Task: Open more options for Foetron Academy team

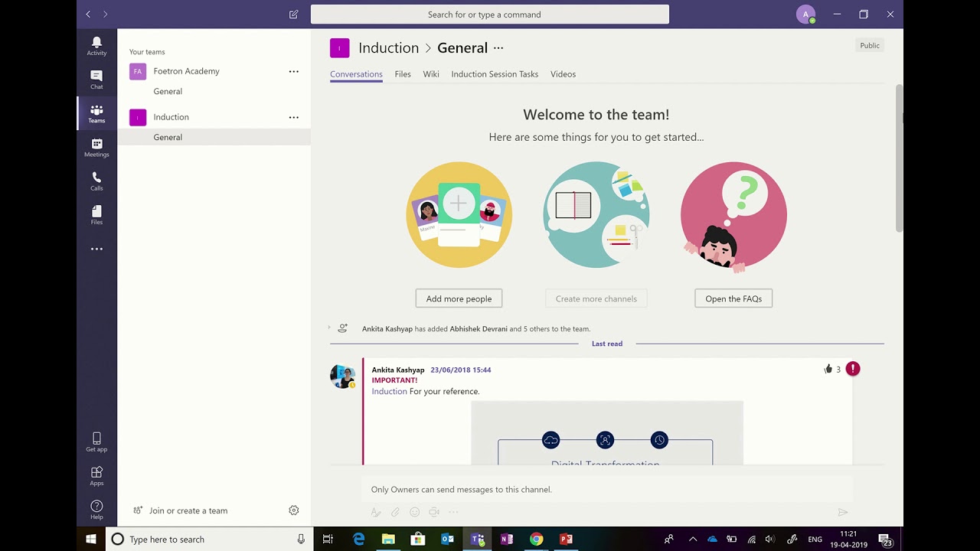Action: click(x=293, y=71)
